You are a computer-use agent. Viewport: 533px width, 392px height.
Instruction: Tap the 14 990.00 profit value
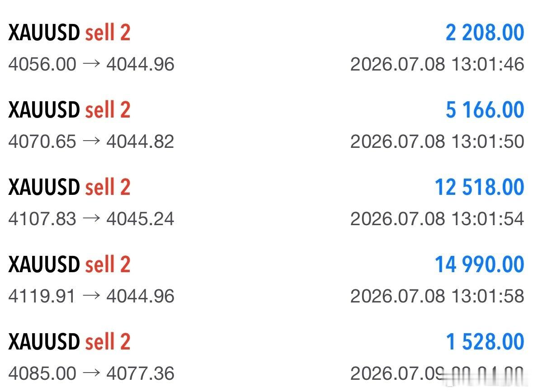(479, 264)
